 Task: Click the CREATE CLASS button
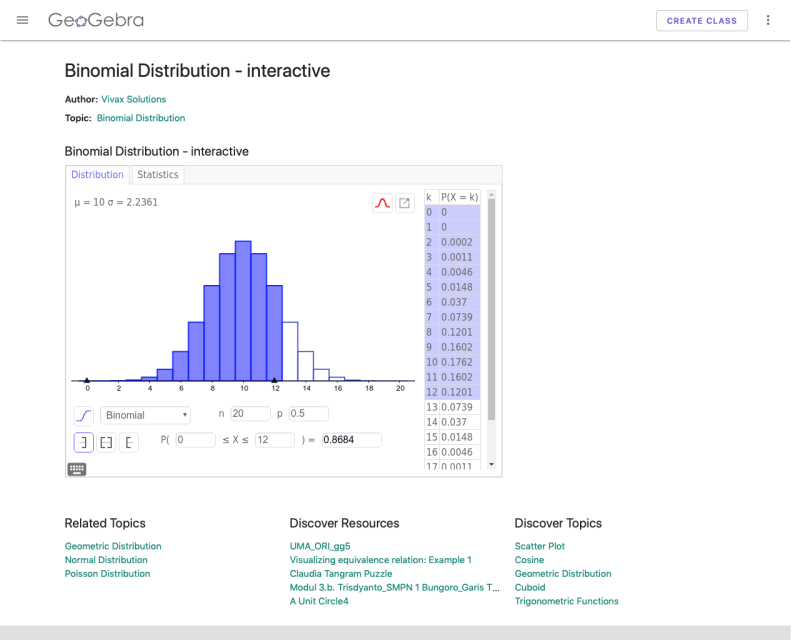pyautogui.click(x=701, y=20)
